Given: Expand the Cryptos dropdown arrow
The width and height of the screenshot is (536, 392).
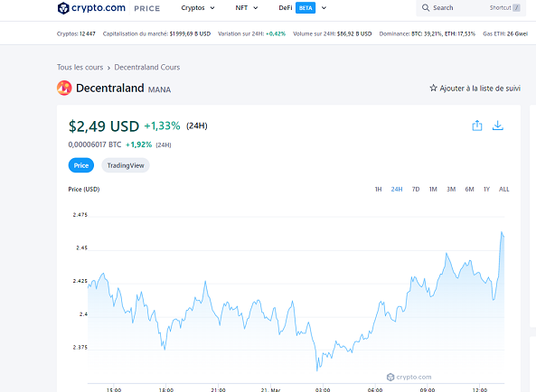Looking at the screenshot, I should coord(212,8).
